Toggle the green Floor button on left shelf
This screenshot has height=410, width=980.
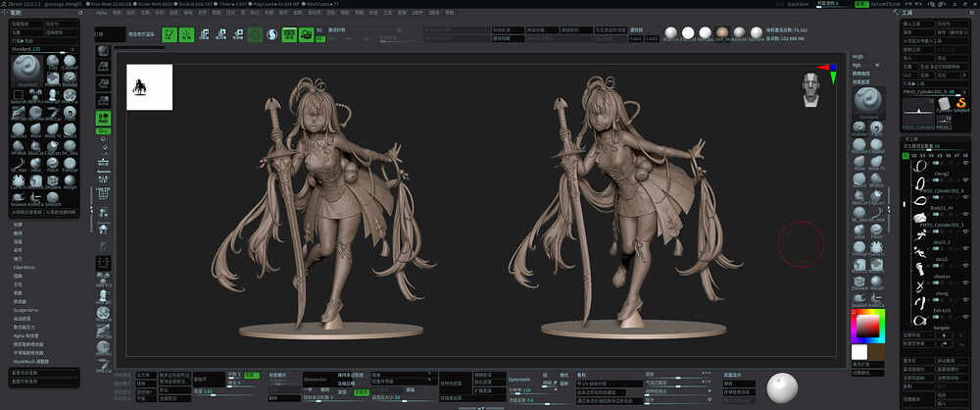coord(104,130)
